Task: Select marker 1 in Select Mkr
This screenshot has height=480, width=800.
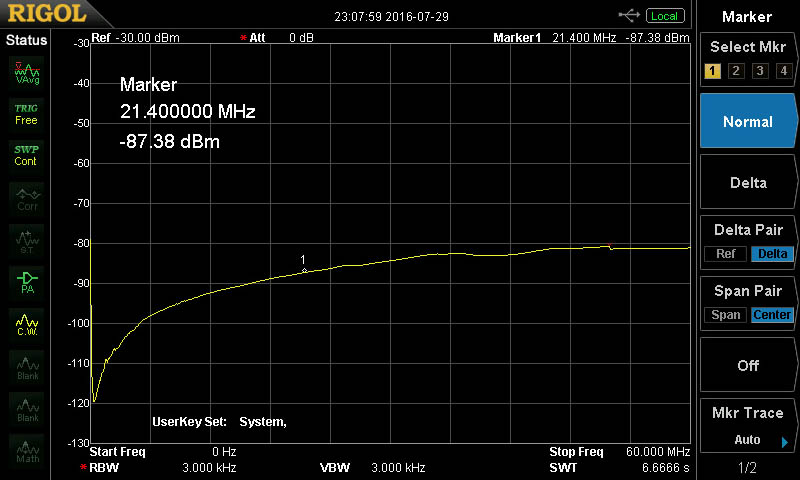Action: pos(712,71)
